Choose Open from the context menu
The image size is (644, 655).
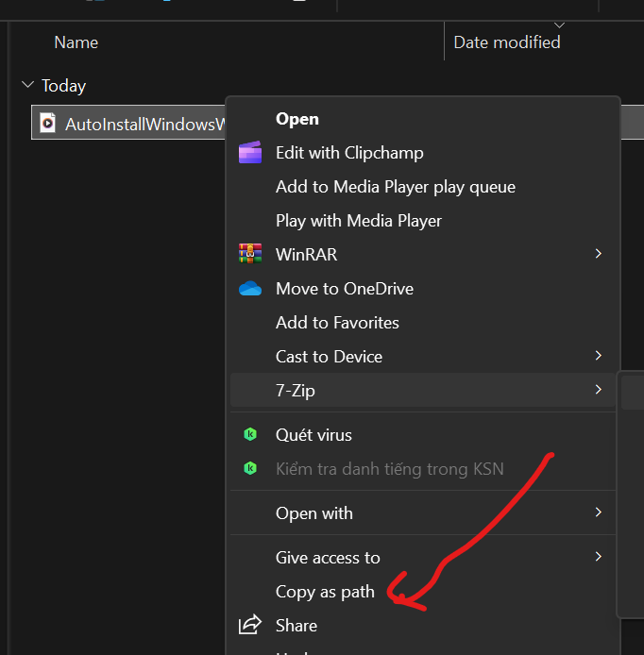pyautogui.click(x=297, y=119)
